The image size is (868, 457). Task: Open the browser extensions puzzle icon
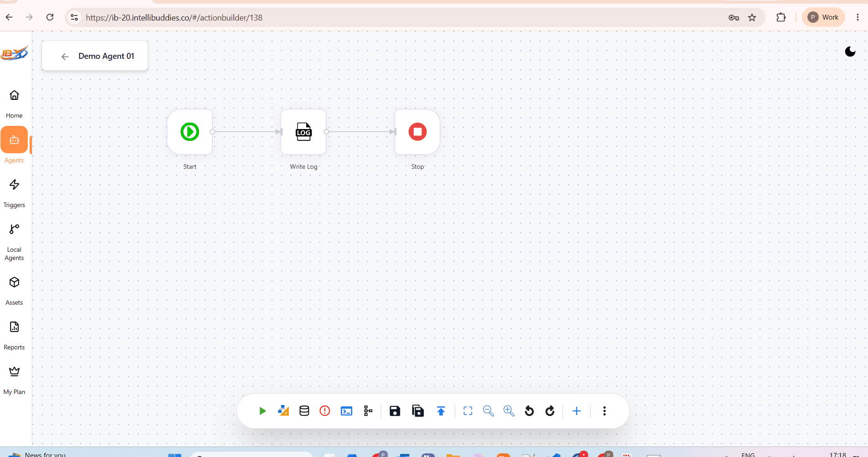point(781,17)
